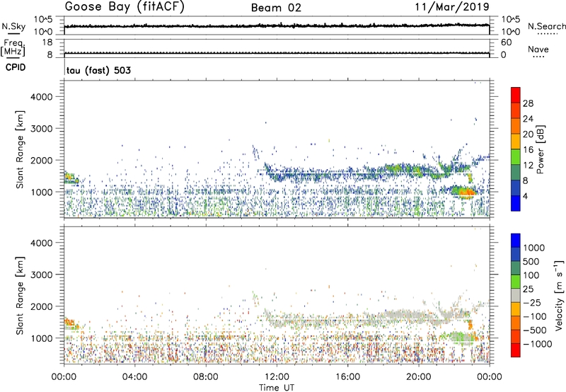566x392 pixels.
Task: Click the 'Time UT' axis title
Action: 277,387
